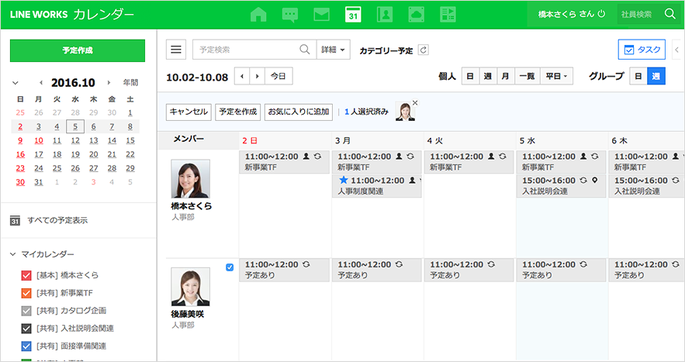Click the calendar icon beside すべての予定表示

[15, 221]
